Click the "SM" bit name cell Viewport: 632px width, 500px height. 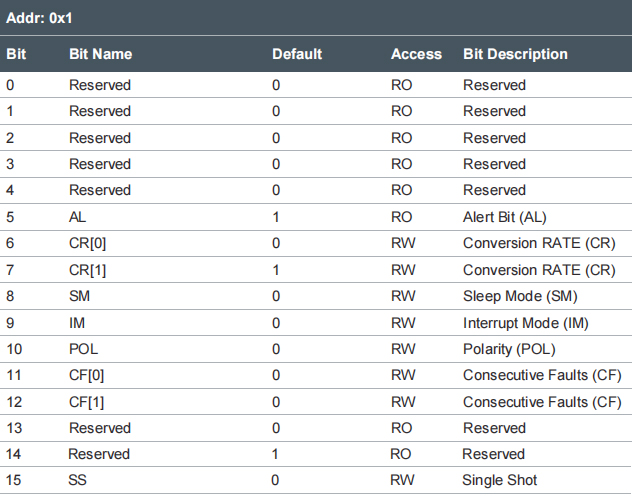[x=79, y=296]
